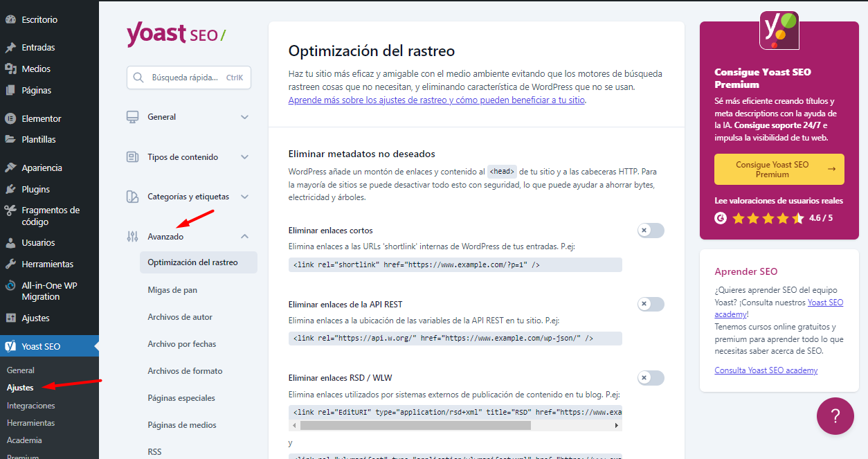The image size is (868, 459).
Task: Click Consulta Yoast SEO academy link
Action: point(766,370)
